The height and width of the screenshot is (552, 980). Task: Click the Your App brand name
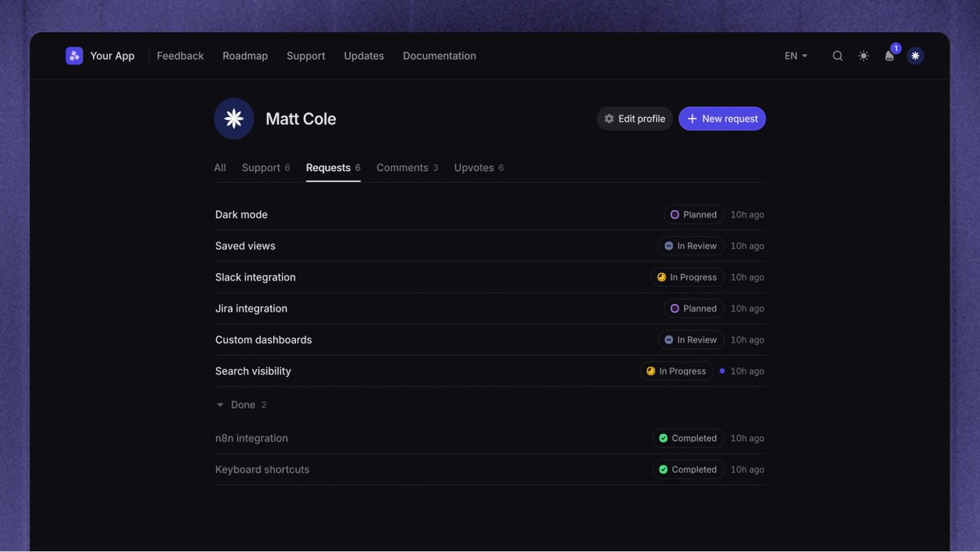pos(112,56)
